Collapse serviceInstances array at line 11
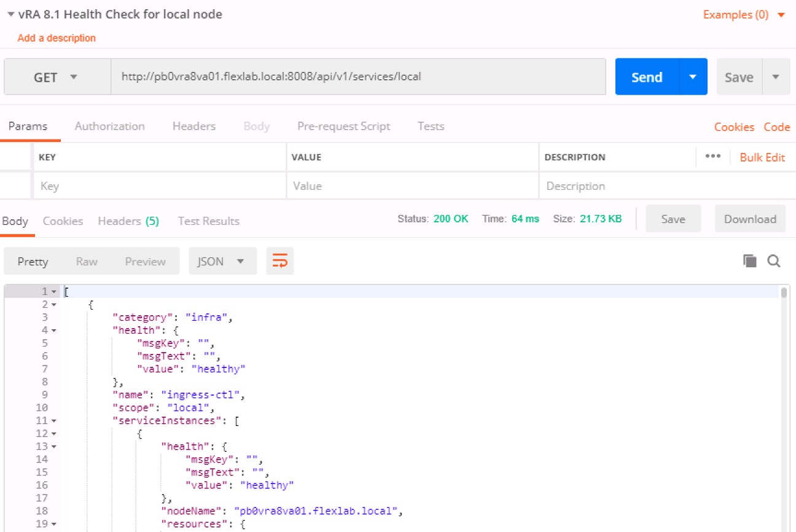 pyautogui.click(x=54, y=421)
